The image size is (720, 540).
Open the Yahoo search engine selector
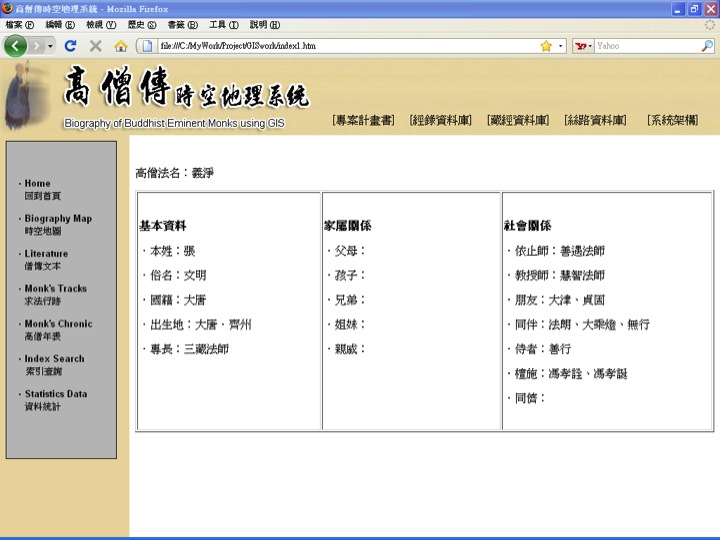click(583, 46)
